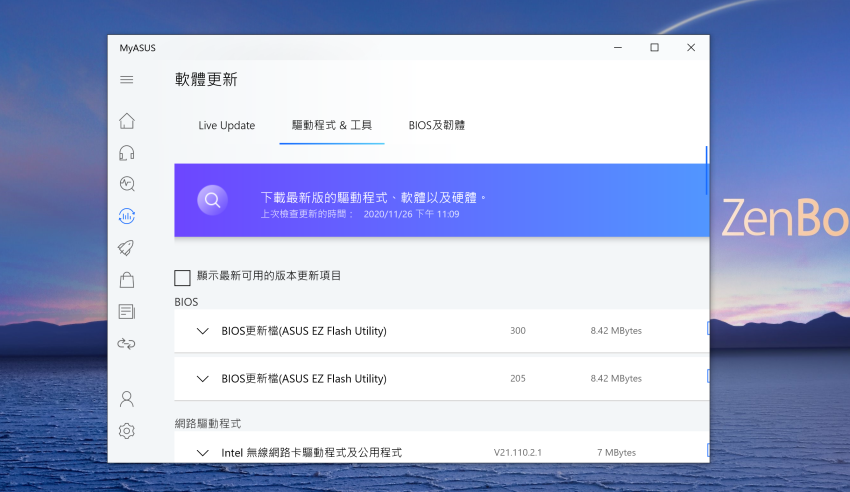The height and width of the screenshot is (492, 850).
Task: Check 顯示最新可用的版本更新項目 checkbox
Action: [x=182, y=277]
